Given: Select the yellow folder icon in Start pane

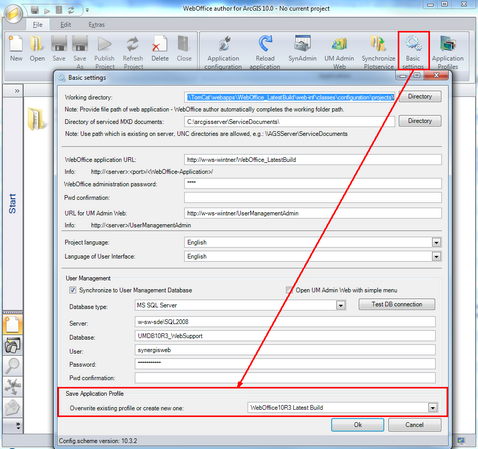Looking at the screenshot, I should [x=37, y=119].
